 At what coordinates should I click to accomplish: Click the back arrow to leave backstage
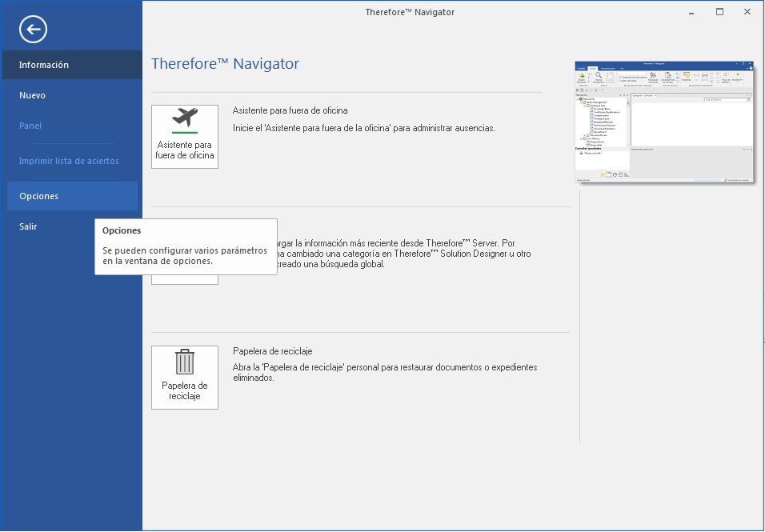point(33,30)
